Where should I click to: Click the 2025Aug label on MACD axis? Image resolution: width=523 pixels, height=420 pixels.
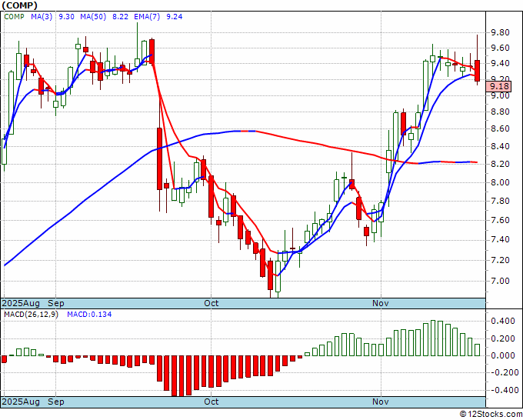point(21,402)
